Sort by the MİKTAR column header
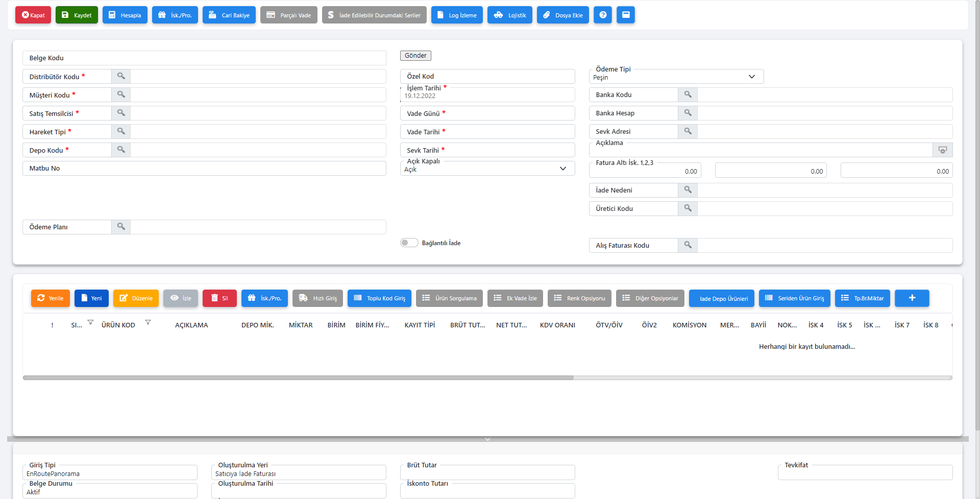Viewport: 980px width, 499px height. [x=301, y=325]
